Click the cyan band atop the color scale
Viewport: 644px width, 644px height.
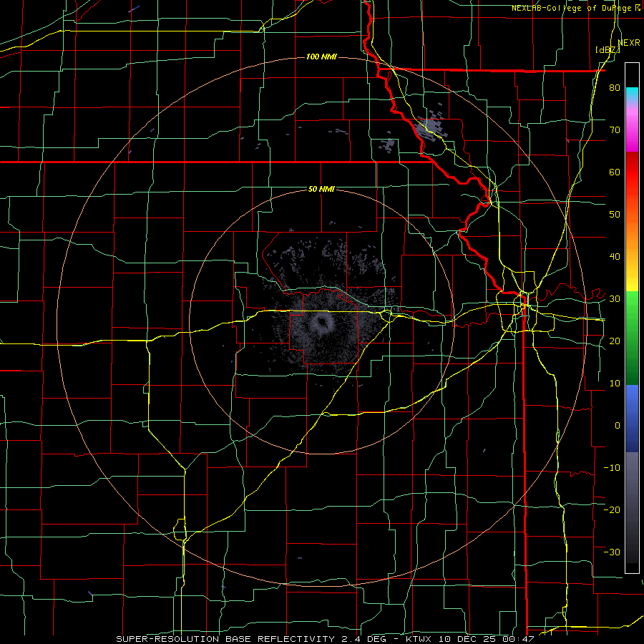tap(632, 92)
